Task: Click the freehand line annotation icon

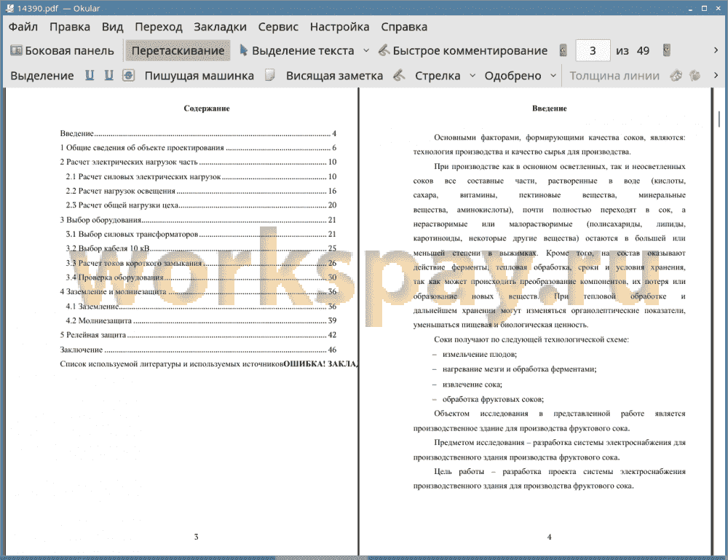Action: (399, 75)
